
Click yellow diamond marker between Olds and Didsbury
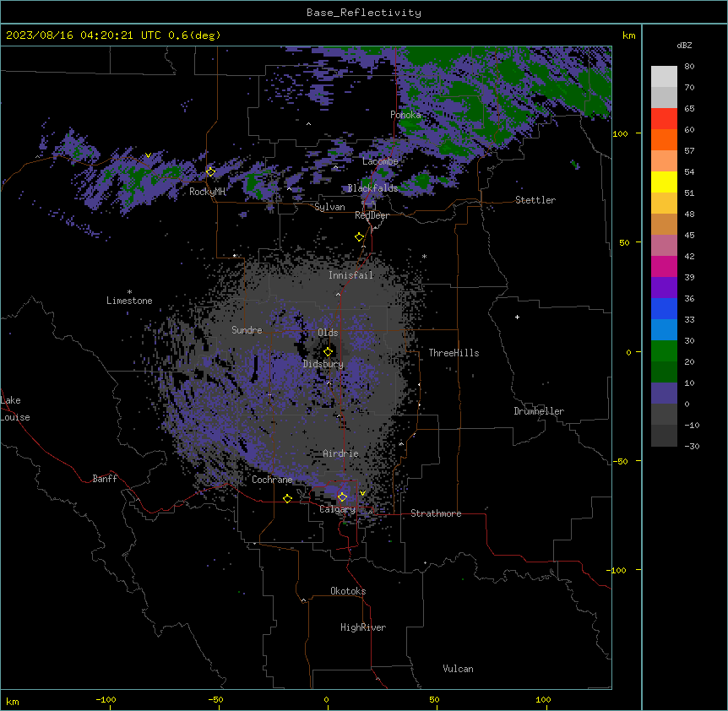click(328, 352)
